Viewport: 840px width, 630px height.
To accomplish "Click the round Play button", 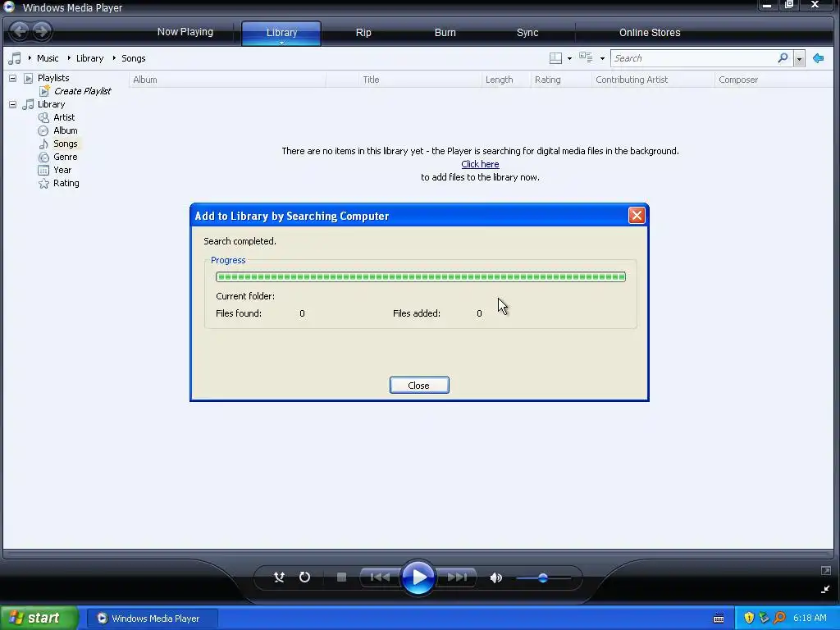I will pos(418,577).
